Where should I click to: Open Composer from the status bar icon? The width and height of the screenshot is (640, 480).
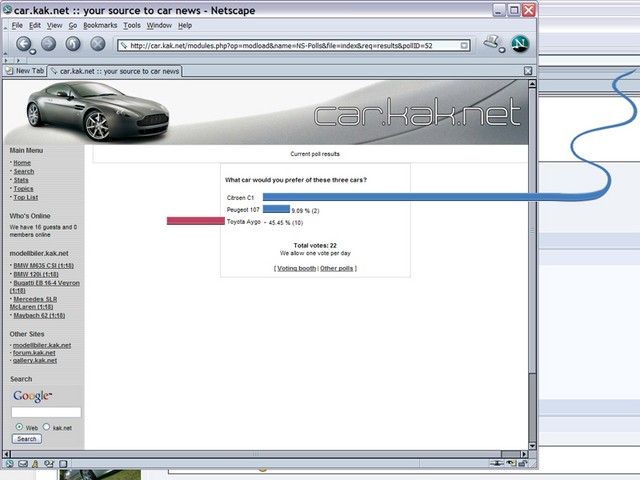coord(49,464)
